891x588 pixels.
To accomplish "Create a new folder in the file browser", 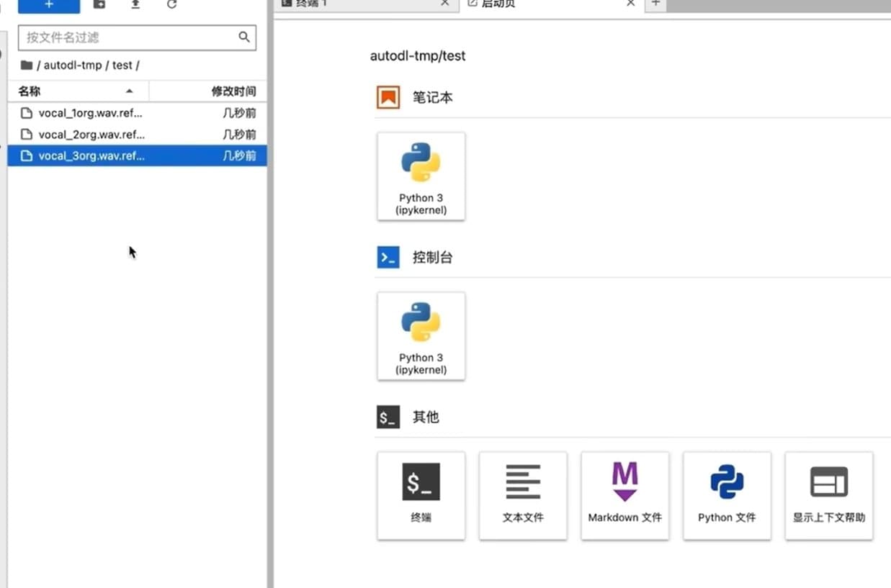I will tap(99, 5).
